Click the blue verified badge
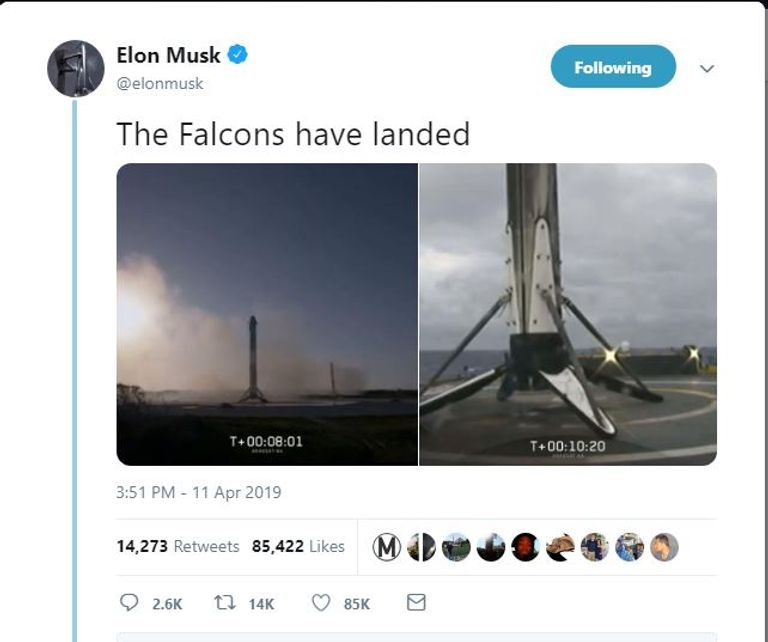Viewport: 768px width, 642px height. pyautogui.click(x=237, y=54)
